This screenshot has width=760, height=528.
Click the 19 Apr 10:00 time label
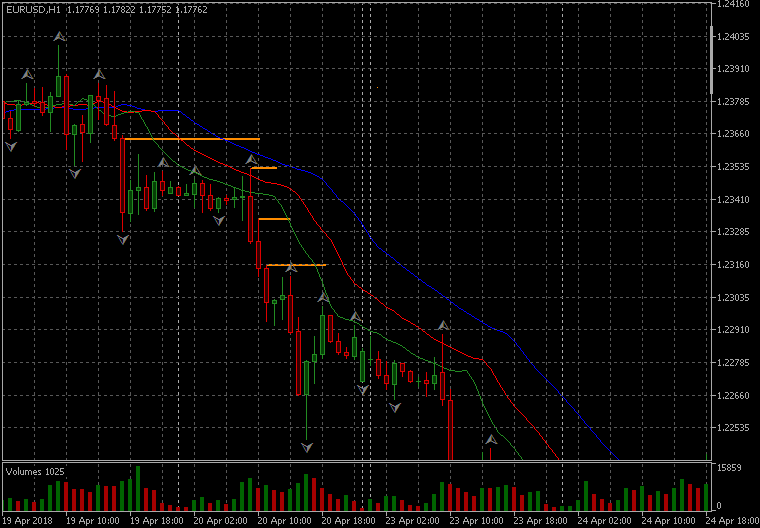coord(93,520)
